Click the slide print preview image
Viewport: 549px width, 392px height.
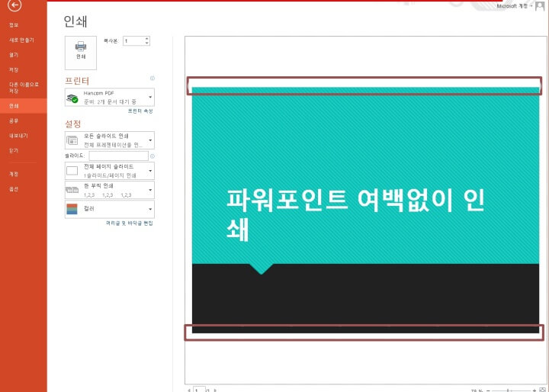coord(365,210)
